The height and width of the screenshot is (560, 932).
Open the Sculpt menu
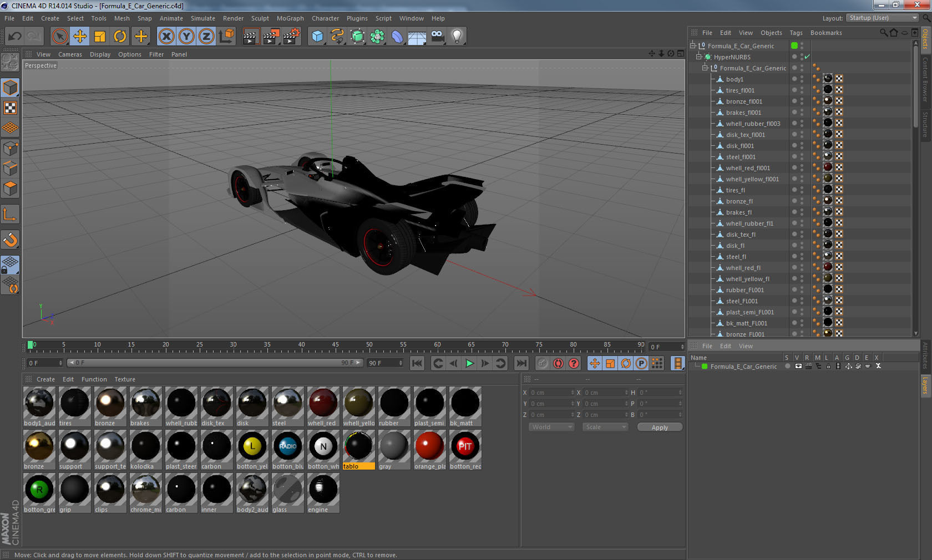pyautogui.click(x=260, y=18)
